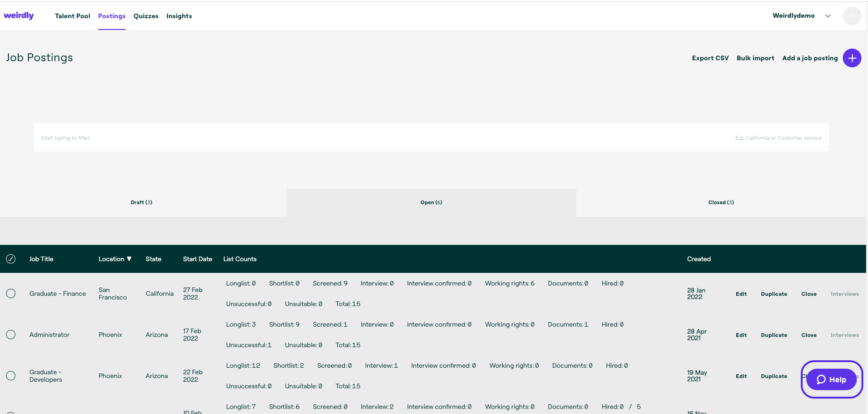
Task: Duplicate the Graduate - Finance posting
Action: click(x=774, y=294)
